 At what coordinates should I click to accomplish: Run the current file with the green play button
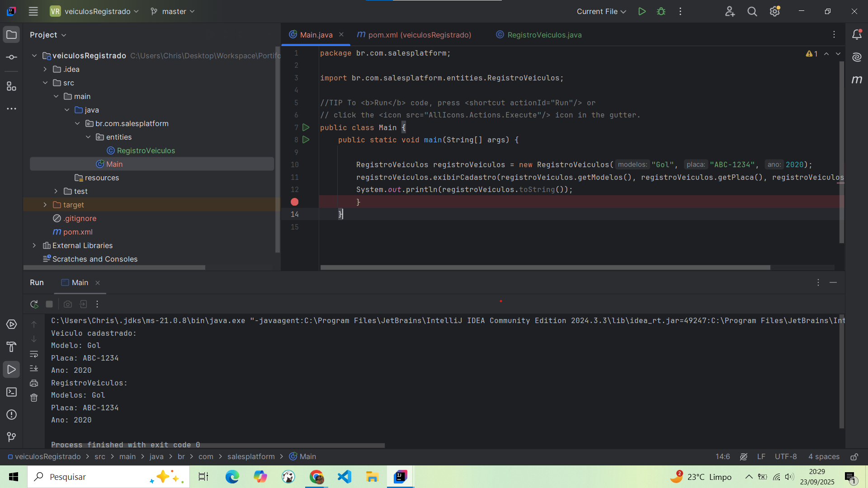coord(642,11)
